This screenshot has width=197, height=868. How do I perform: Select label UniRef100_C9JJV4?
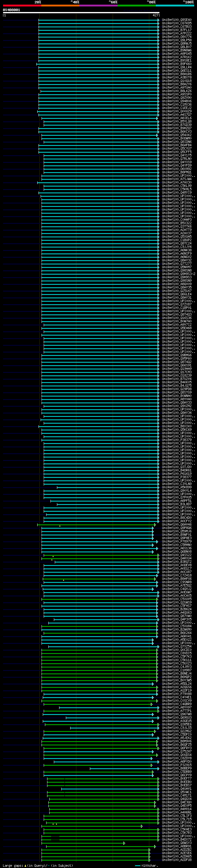pyautogui.click(x=177, y=247)
